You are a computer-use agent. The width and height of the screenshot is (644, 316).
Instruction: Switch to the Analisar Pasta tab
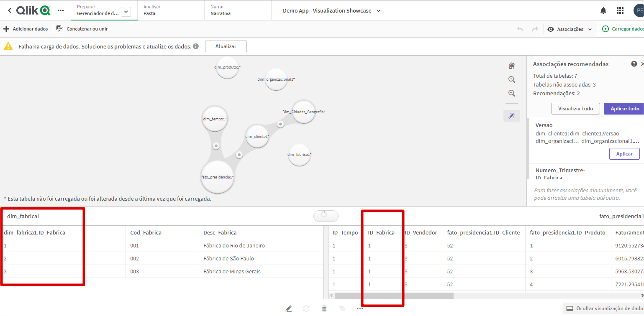(171, 10)
